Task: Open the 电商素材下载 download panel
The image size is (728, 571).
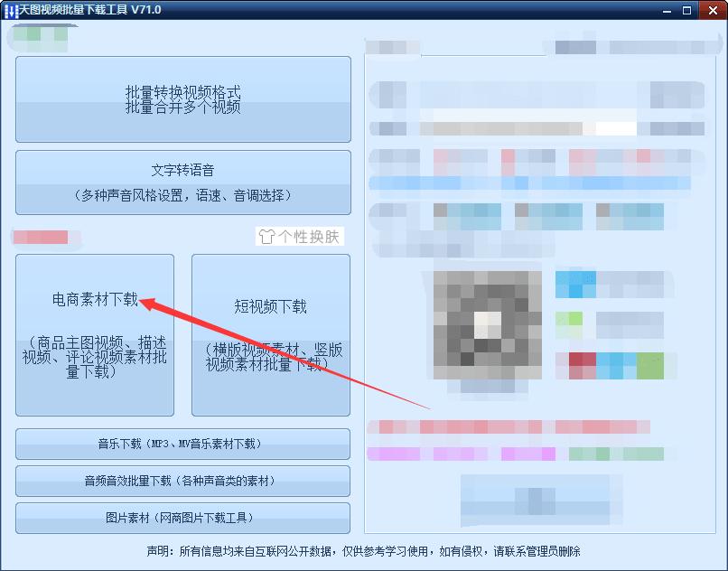Action: (92, 301)
